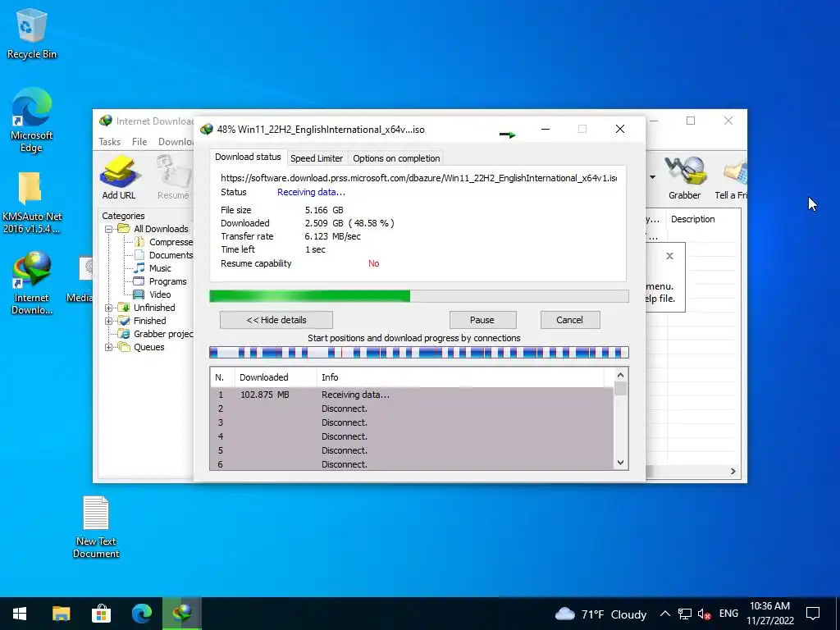The image size is (840, 630).
Task: Click the Downloaded column header
Action: 276,377
